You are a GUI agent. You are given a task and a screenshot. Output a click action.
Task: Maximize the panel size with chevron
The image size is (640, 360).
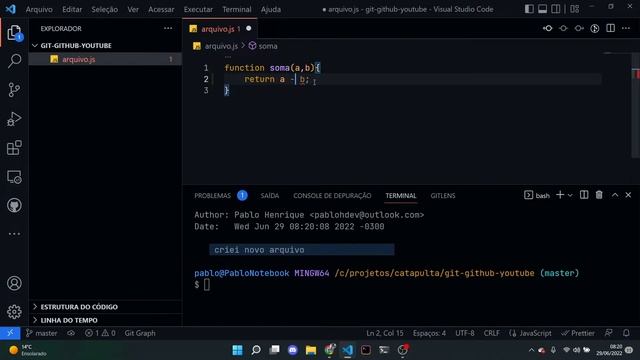tap(615, 195)
